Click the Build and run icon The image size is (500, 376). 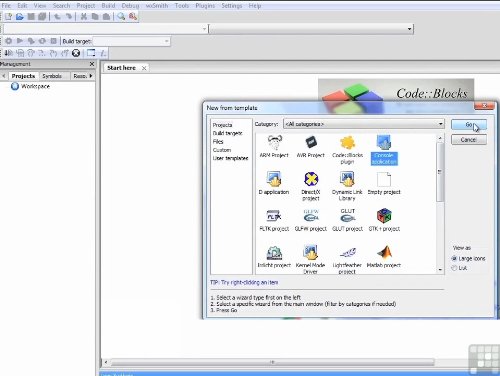click(x=31, y=41)
